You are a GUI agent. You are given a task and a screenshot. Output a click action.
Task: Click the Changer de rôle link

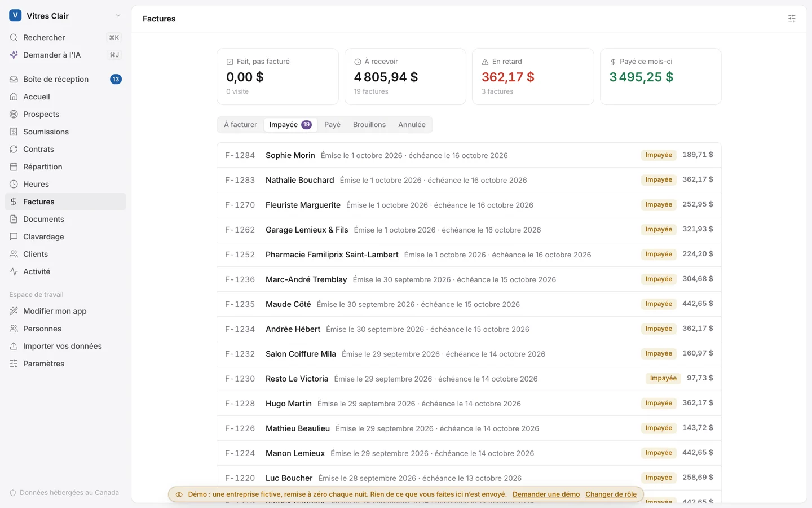(611, 494)
